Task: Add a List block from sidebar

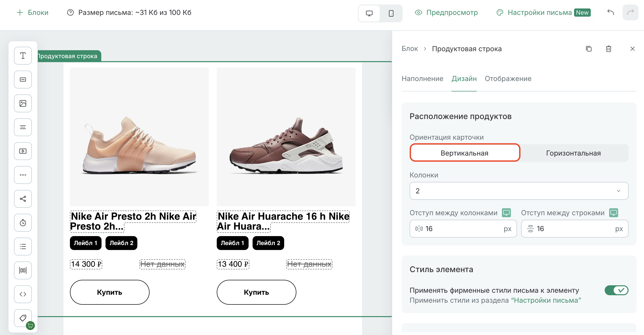Action: click(23, 246)
